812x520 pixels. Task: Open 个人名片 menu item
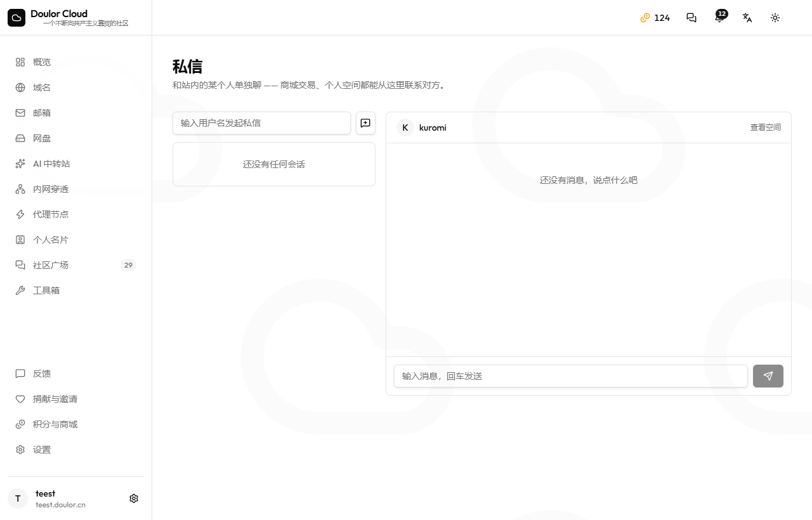(x=75, y=240)
